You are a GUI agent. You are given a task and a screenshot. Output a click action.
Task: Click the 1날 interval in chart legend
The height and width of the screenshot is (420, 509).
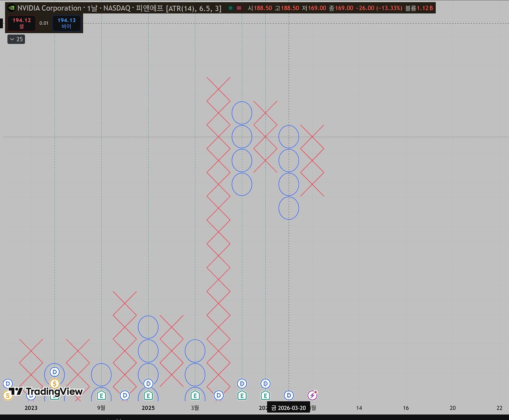pyautogui.click(x=92, y=8)
